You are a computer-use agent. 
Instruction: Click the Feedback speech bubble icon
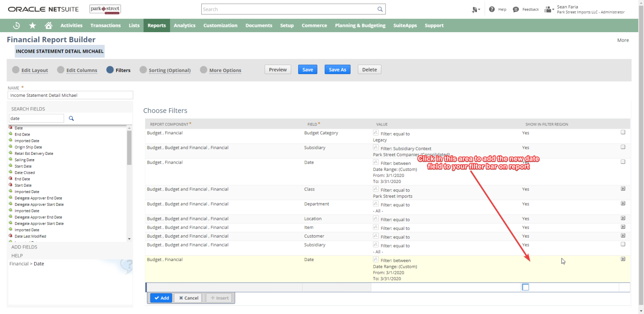(x=516, y=9)
